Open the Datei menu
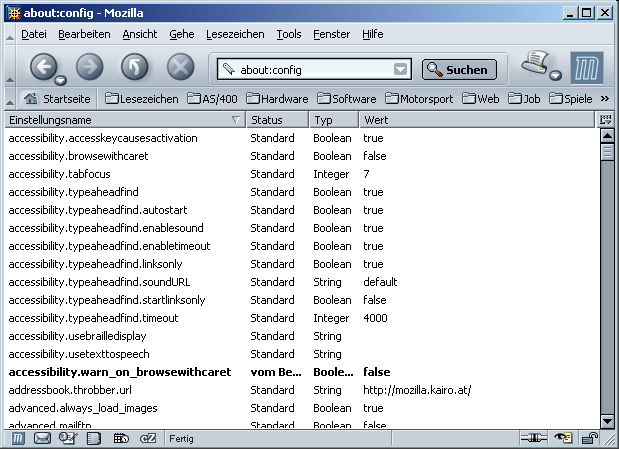The width and height of the screenshot is (619, 449). pos(34,34)
